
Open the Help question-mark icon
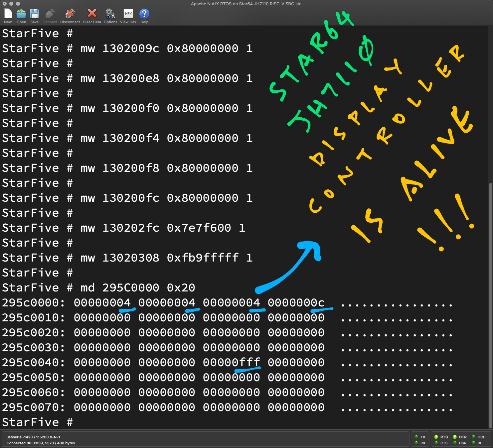click(144, 14)
